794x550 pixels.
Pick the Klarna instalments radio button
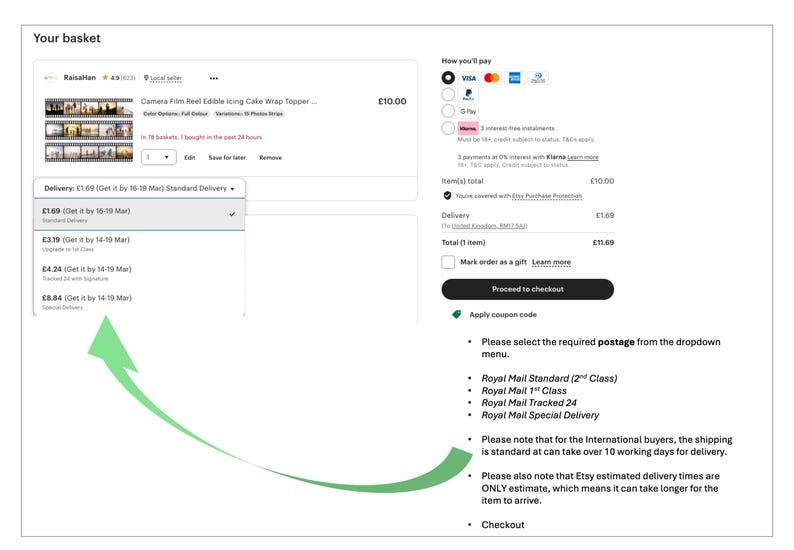pos(448,128)
